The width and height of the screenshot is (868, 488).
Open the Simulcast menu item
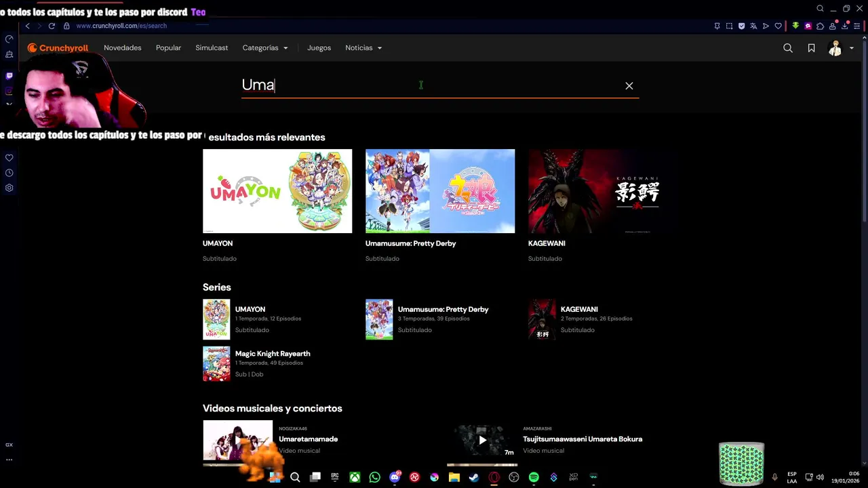click(x=212, y=48)
